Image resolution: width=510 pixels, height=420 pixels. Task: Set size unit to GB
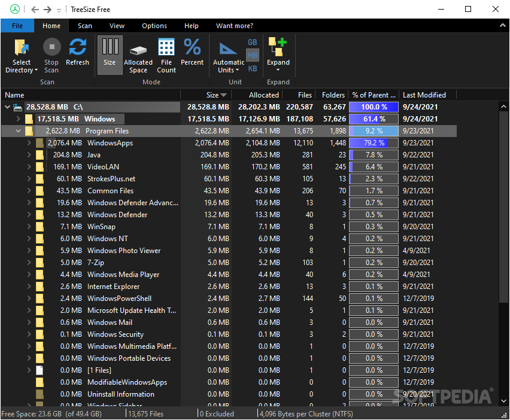tap(253, 42)
